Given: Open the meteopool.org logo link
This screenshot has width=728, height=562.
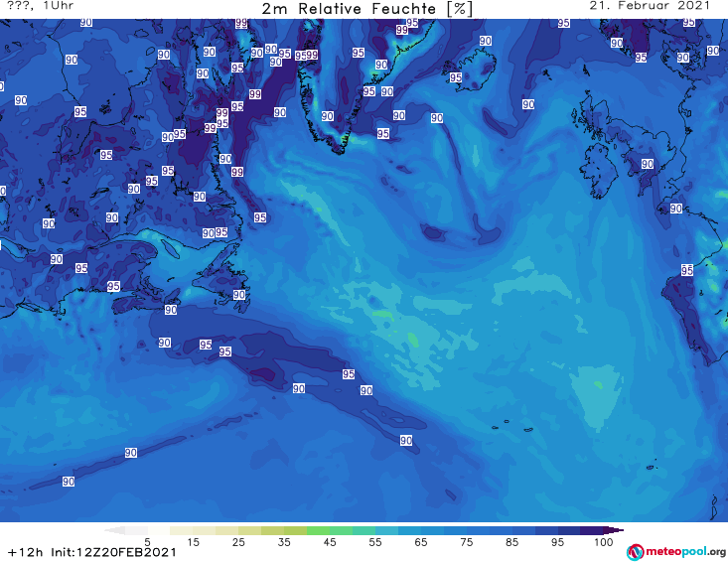Looking at the screenshot, I should point(676,552).
